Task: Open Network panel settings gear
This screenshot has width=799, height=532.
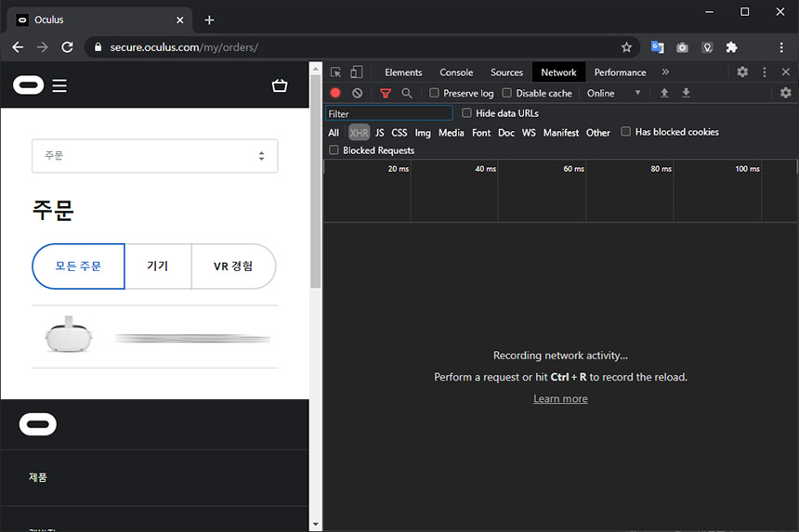Action: click(786, 93)
